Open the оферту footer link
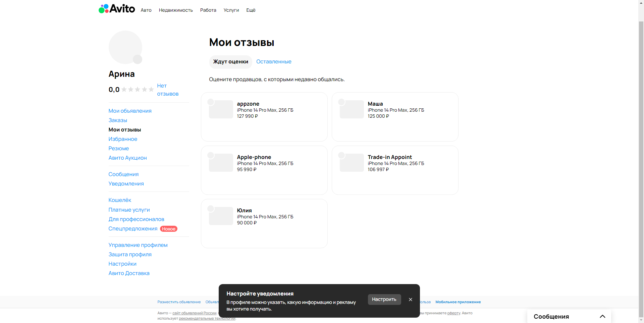Screen dimensions: 644x323 tap(453, 313)
